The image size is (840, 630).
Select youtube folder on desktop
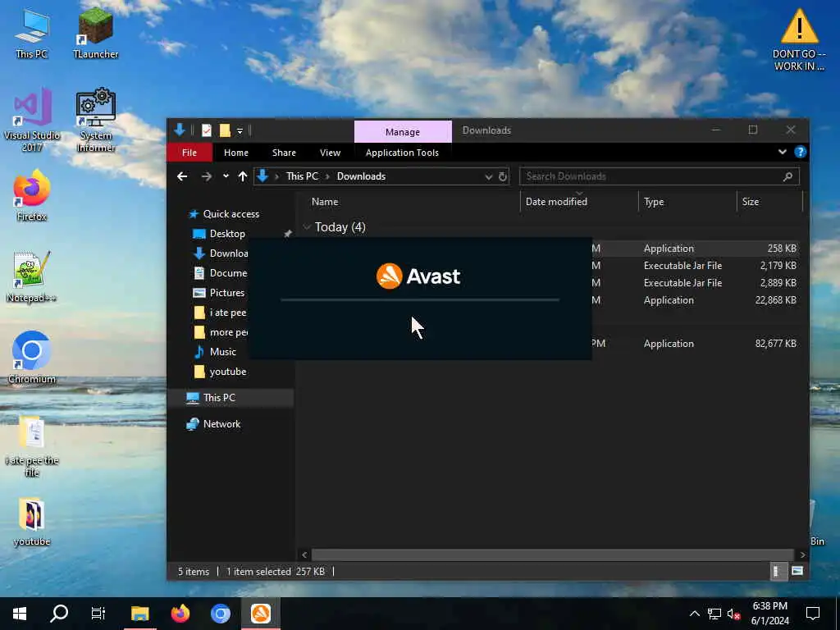(x=32, y=522)
